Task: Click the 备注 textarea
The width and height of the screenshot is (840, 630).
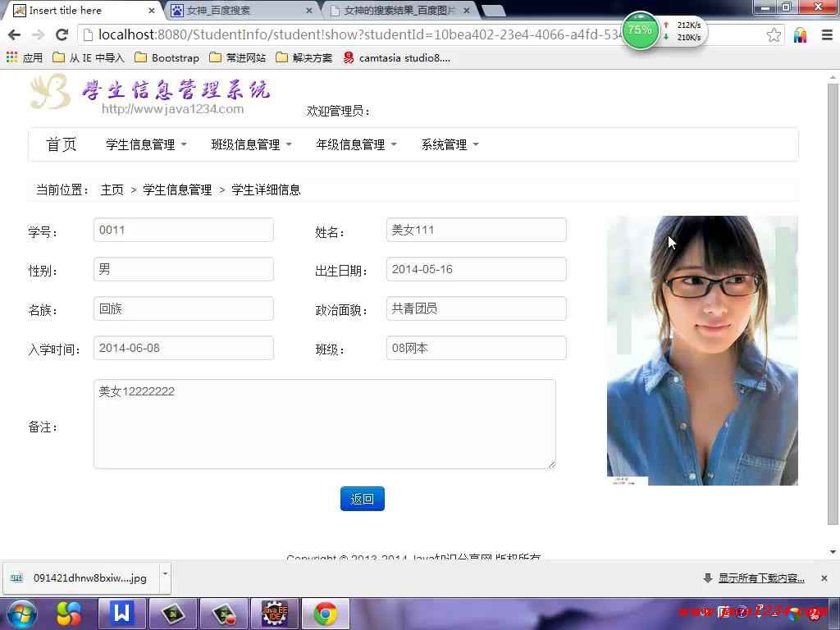Action: (325, 424)
